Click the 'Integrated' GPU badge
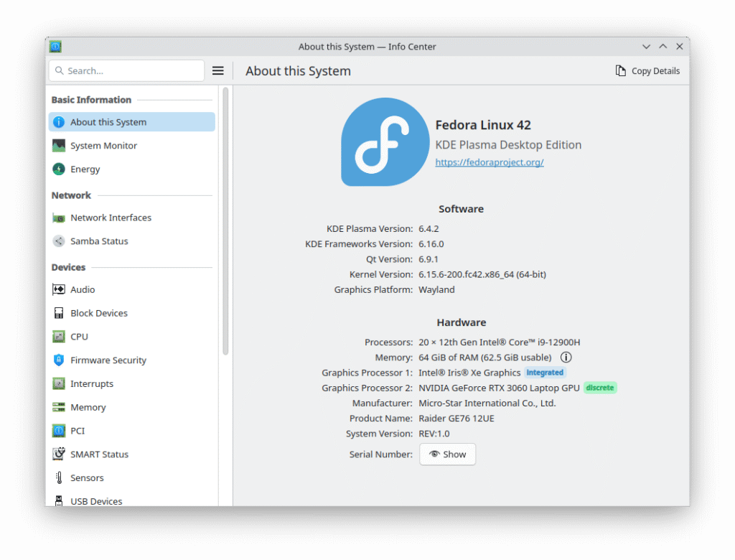Viewport: 735px width, 560px height. (x=545, y=373)
